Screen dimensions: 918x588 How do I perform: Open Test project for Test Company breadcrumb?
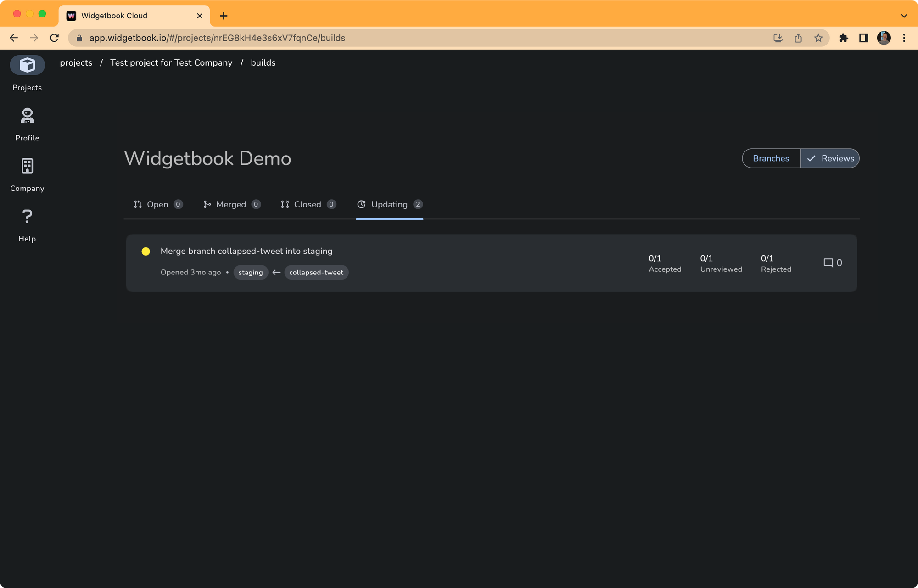(171, 63)
